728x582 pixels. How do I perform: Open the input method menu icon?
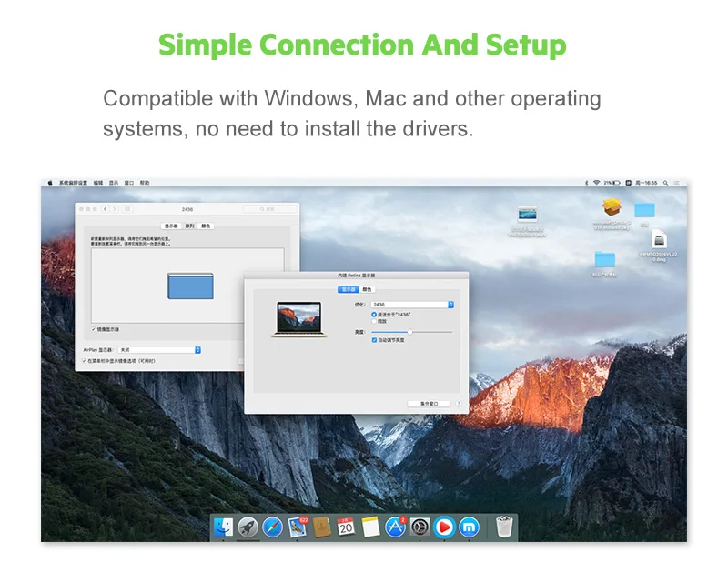pos(628,183)
